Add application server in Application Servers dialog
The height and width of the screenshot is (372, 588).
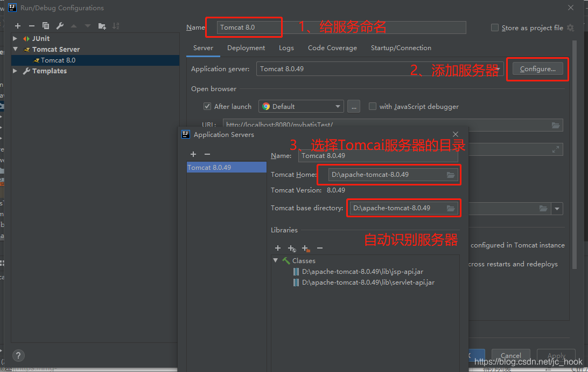tap(193, 154)
